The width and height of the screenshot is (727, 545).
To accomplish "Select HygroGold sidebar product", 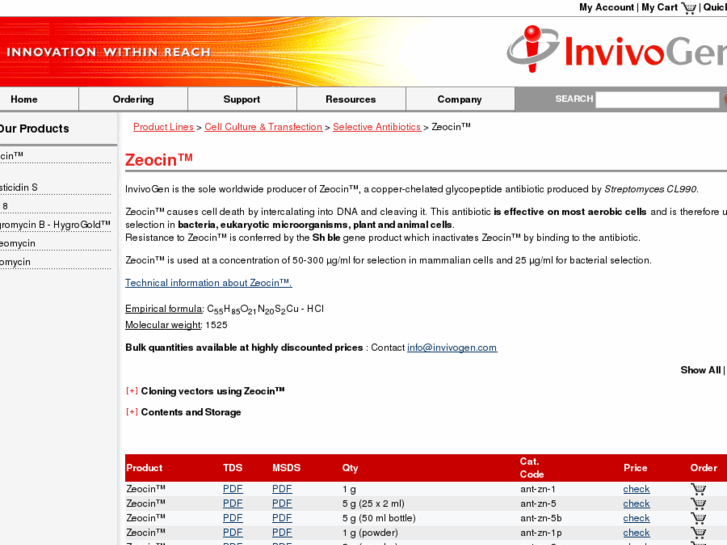I will pyautogui.click(x=55, y=225).
